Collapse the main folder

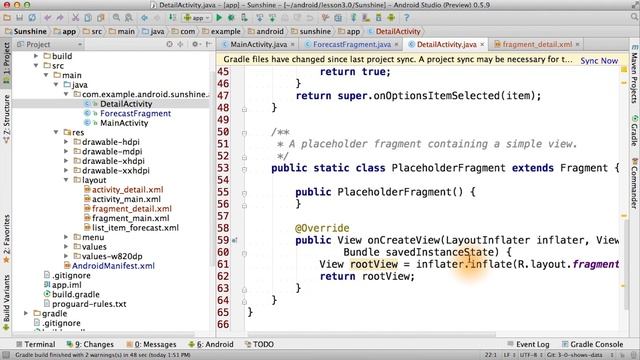46,75
